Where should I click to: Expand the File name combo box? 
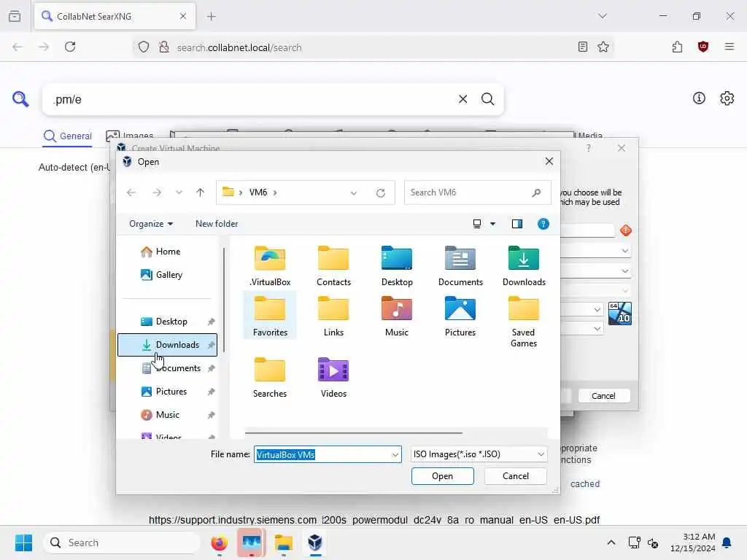[395, 455]
